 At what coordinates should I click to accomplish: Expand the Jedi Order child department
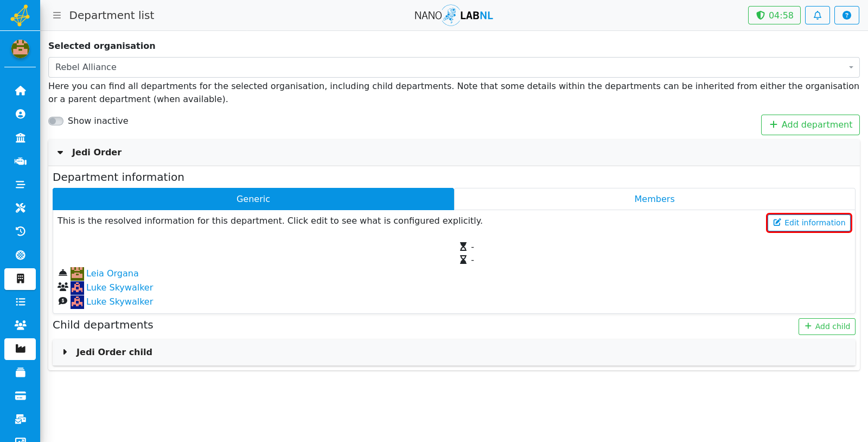[454, 352]
